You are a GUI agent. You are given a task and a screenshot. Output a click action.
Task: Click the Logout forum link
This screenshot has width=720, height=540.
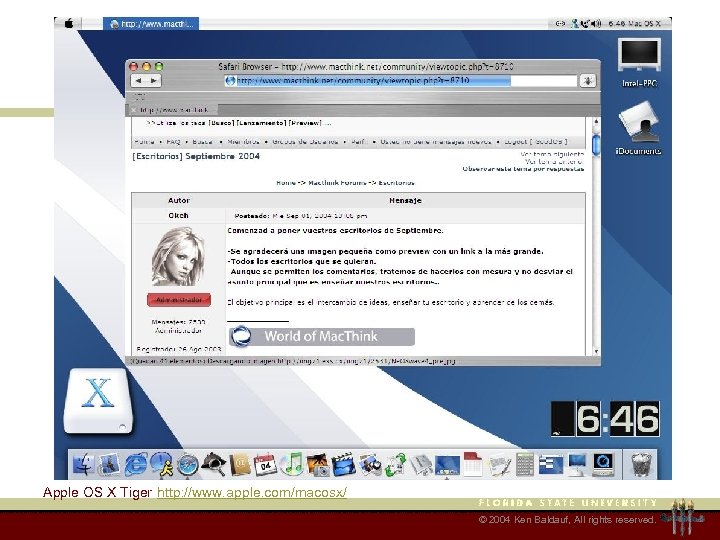click(x=535, y=142)
